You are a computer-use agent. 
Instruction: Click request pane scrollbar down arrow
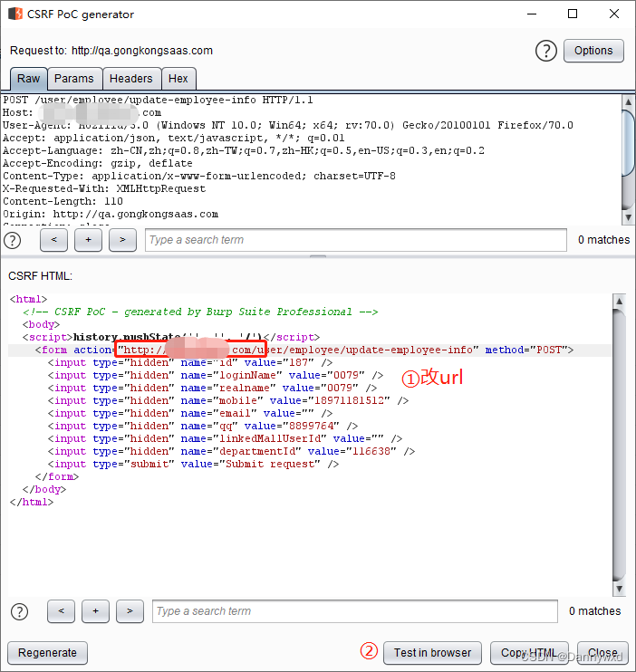(628, 217)
